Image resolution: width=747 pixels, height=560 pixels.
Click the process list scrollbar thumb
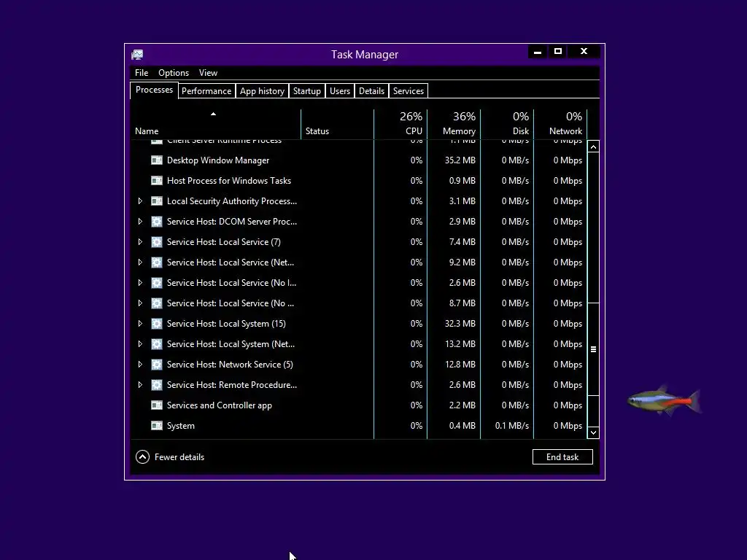593,349
